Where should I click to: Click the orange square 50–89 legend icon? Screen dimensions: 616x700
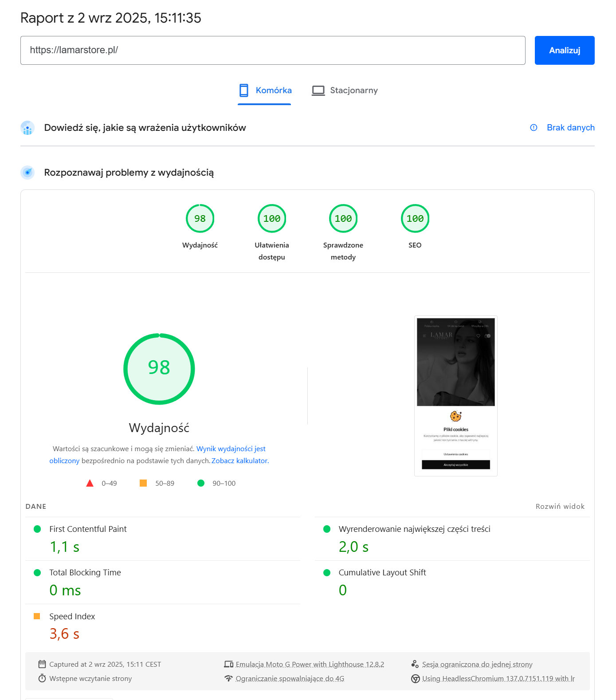[x=143, y=483]
